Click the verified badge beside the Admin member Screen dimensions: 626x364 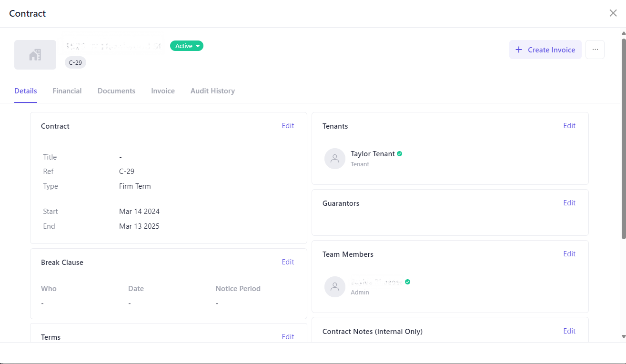pyautogui.click(x=407, y=282)
